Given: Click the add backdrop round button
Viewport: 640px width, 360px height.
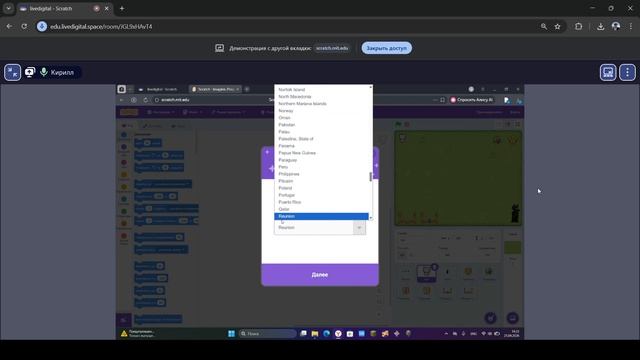Looking at the screenshot, I should click(x=512, y=318).
